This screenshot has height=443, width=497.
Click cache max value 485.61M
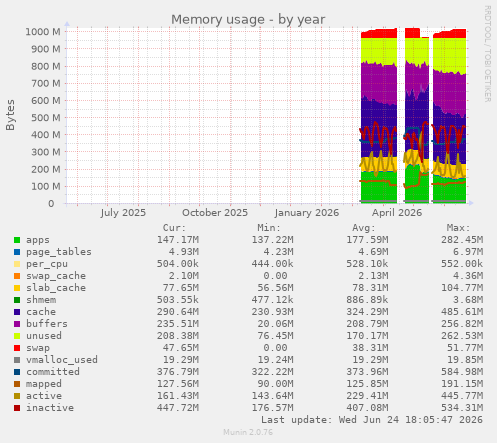[x=462, y=312]
